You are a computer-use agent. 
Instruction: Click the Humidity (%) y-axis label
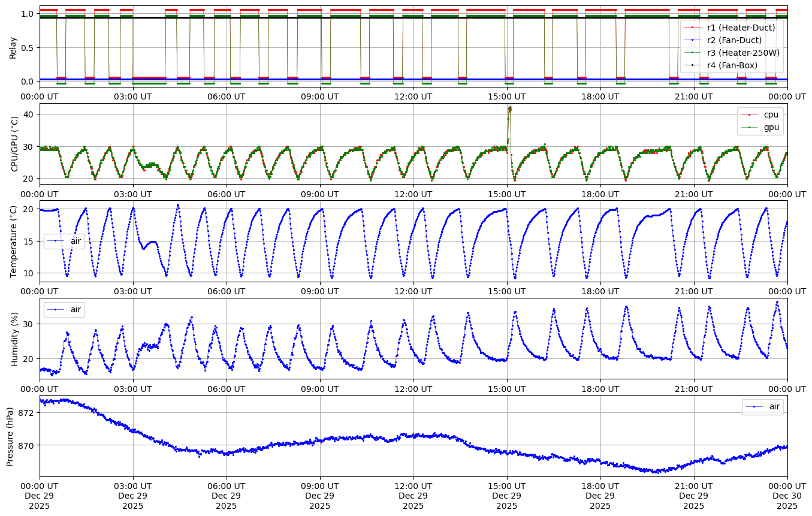click(x=14, y=339)
